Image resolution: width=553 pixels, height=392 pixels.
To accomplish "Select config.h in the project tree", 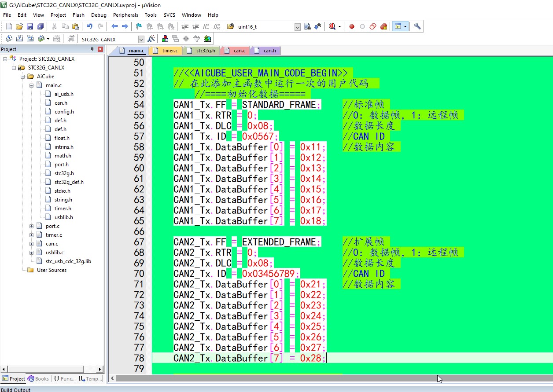I will [64, 112].
